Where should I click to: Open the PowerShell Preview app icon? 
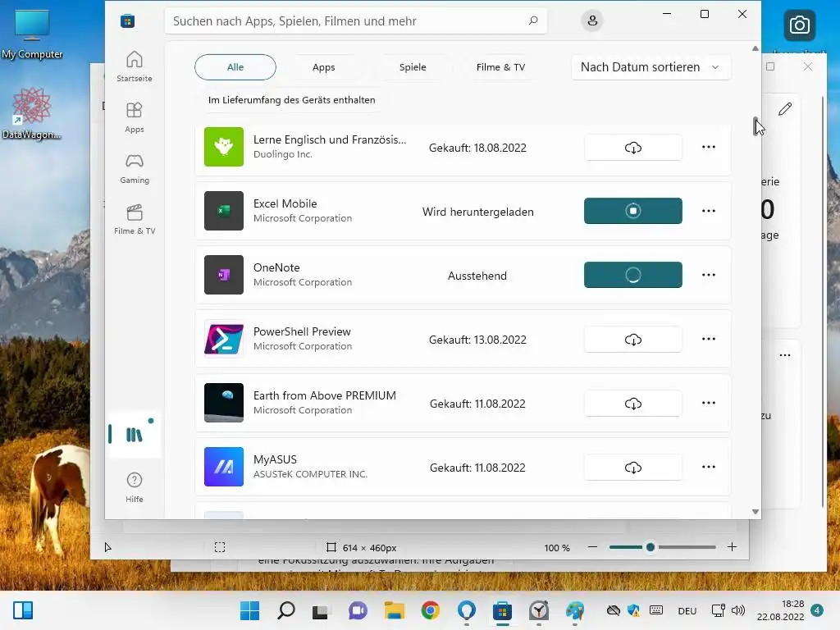tap(224, 339)
